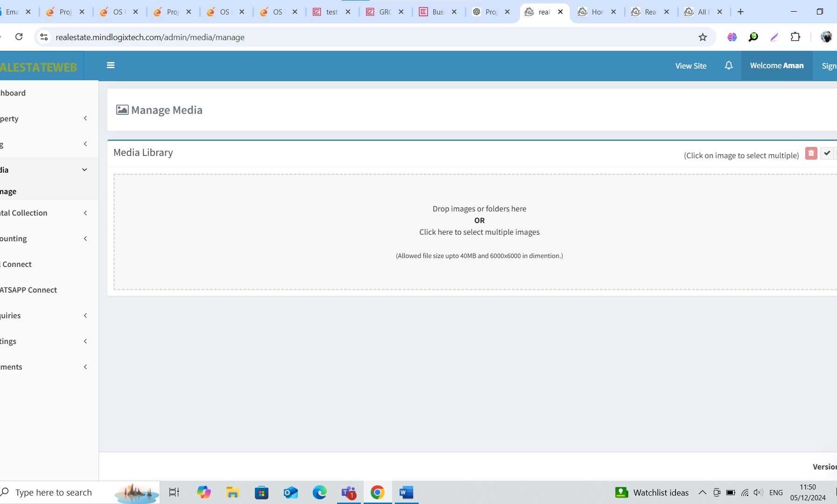Expand the Rental Collection sidebar chevron

tap(85, 213)
